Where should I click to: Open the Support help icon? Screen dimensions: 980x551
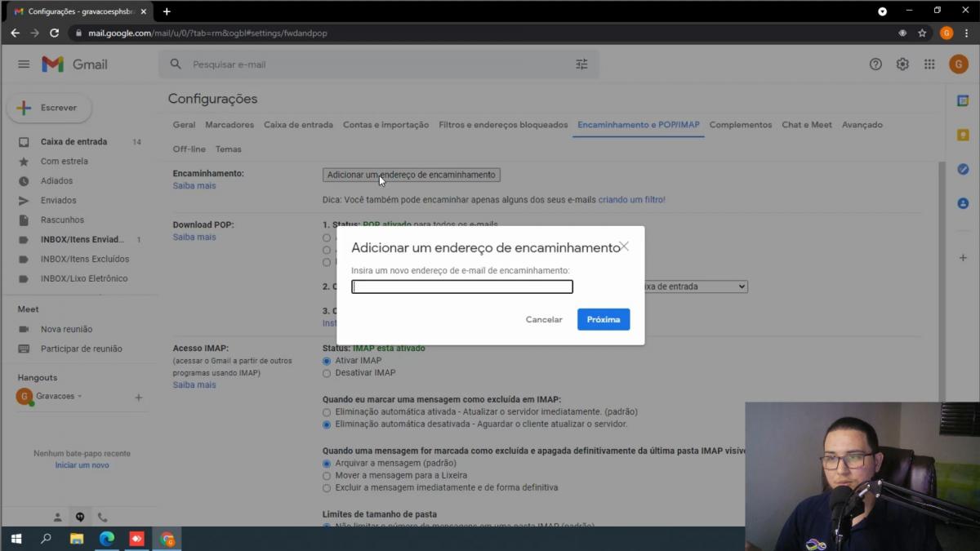[875, 64]
